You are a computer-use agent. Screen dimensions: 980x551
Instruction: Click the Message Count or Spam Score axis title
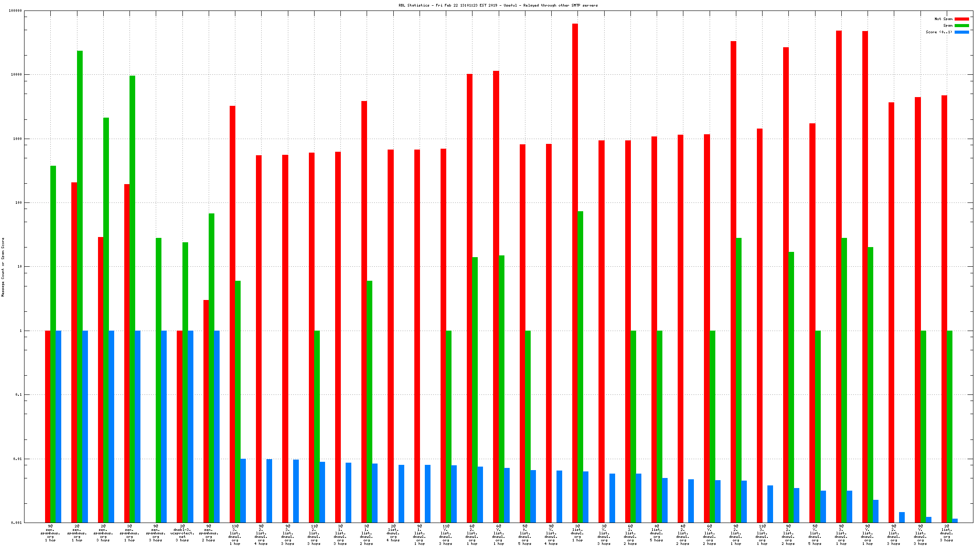(3, 267)
